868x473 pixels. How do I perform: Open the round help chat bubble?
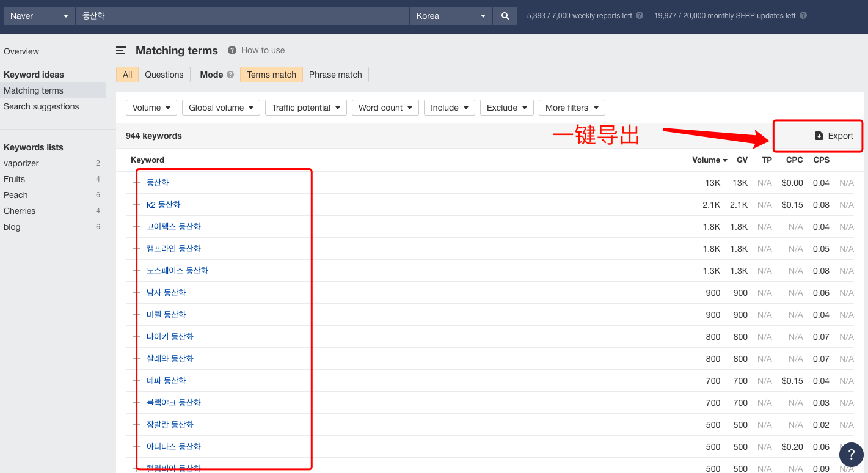pyautogui.click(x=852, y=455)
